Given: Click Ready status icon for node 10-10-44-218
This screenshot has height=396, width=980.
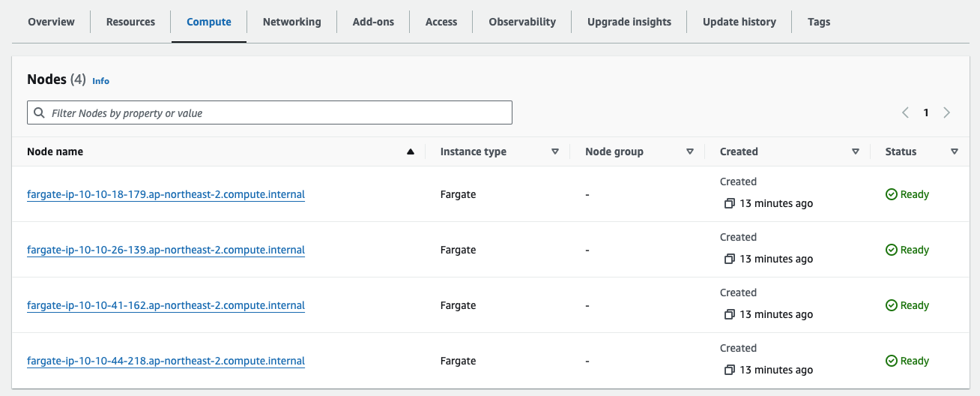Looking at the screenshot, I should coord(892,361).
